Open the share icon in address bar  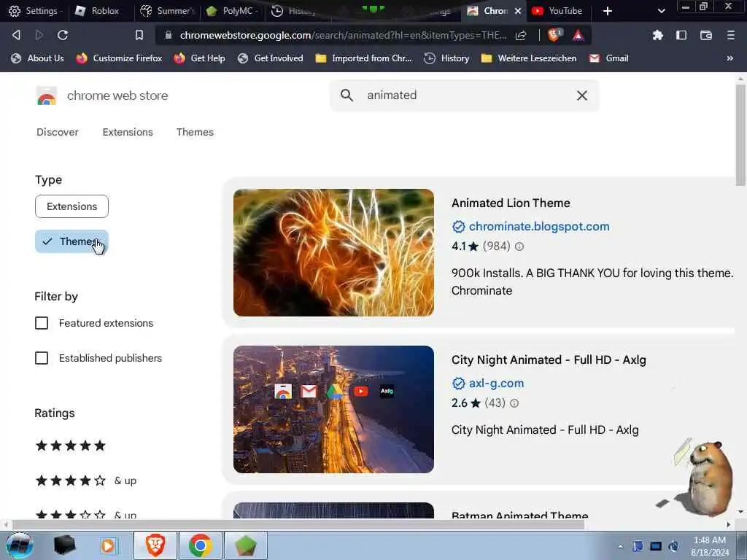(521, 35)
